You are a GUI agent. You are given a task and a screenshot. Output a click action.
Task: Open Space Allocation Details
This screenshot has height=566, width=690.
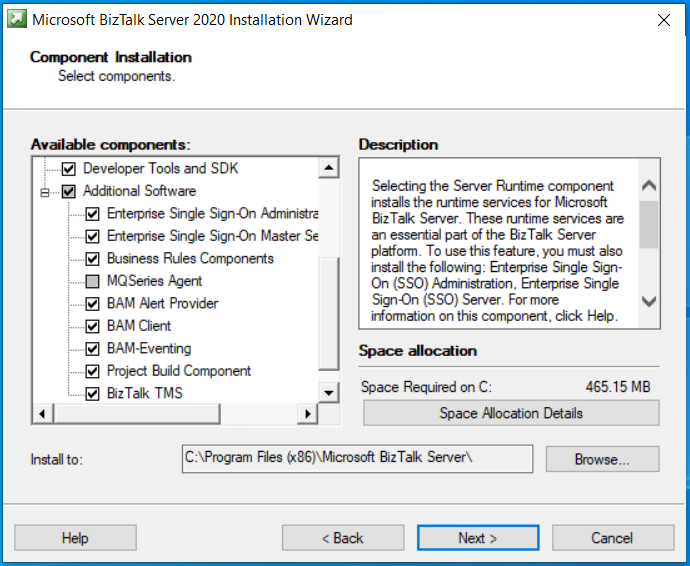coord(511,413)
